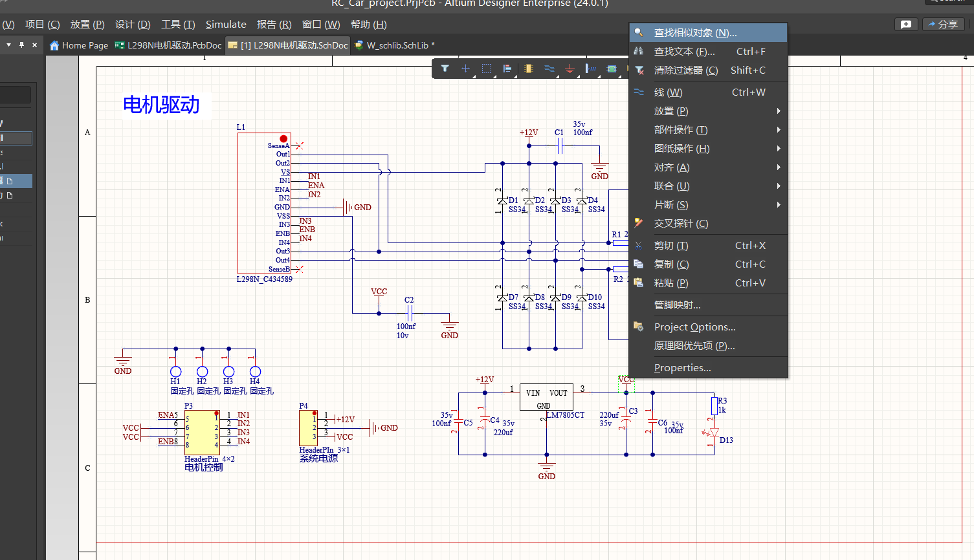Select the LM7805CT regulator label
Viewport: 974px width, 560px height.
[x=565, y=415]
